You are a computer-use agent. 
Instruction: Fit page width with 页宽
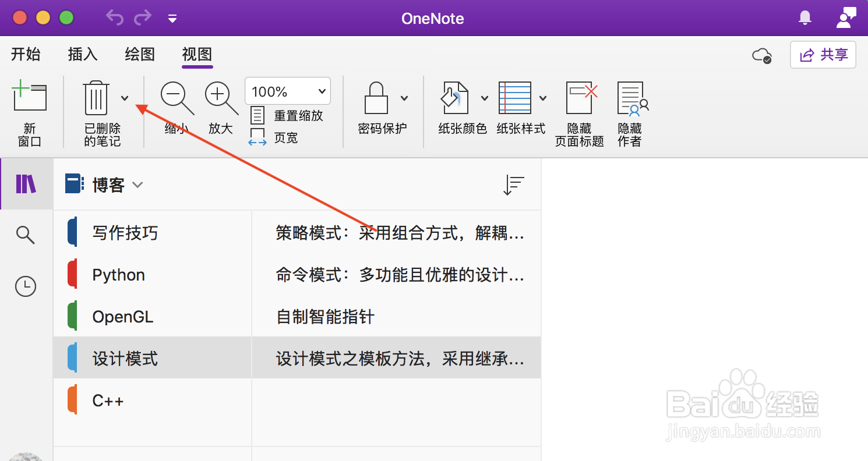[x=273, y=138]
